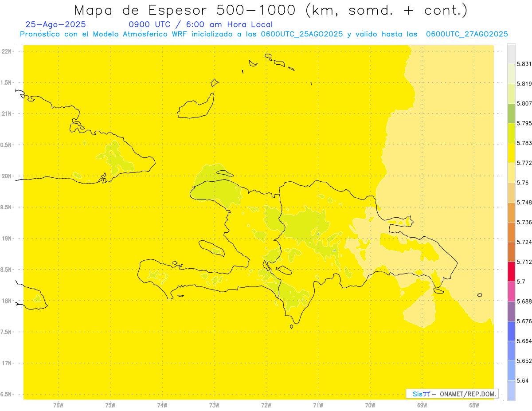Click the 'SisTT - ONAMET/REP.DOM.' source label

(x=452, y=394)
